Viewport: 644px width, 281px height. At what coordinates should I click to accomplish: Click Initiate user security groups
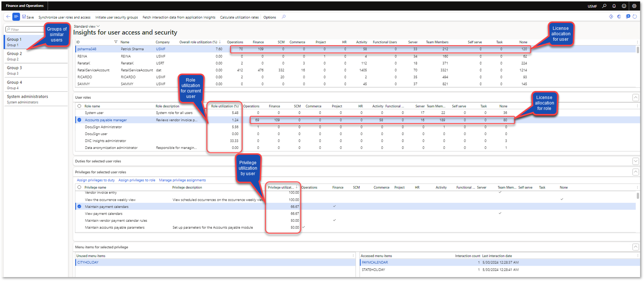click(117, 17)
